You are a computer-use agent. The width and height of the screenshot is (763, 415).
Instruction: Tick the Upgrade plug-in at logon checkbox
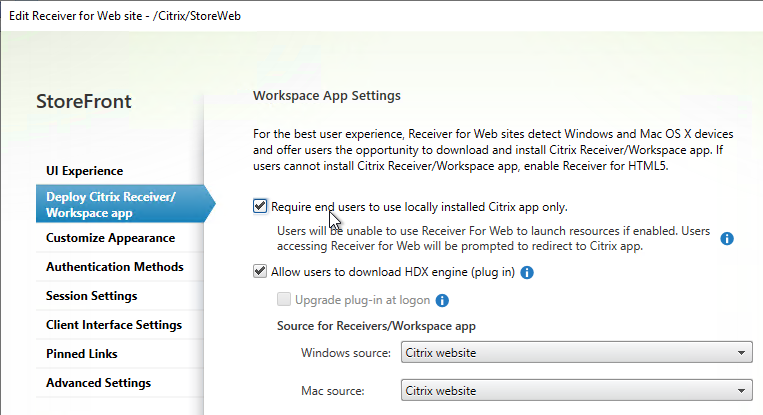284,299
